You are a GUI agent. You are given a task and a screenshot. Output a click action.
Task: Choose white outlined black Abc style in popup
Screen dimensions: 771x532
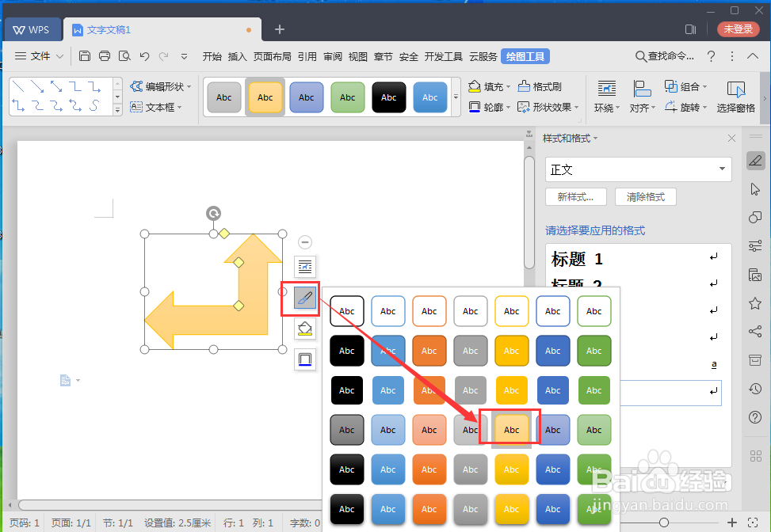[346, 311]
